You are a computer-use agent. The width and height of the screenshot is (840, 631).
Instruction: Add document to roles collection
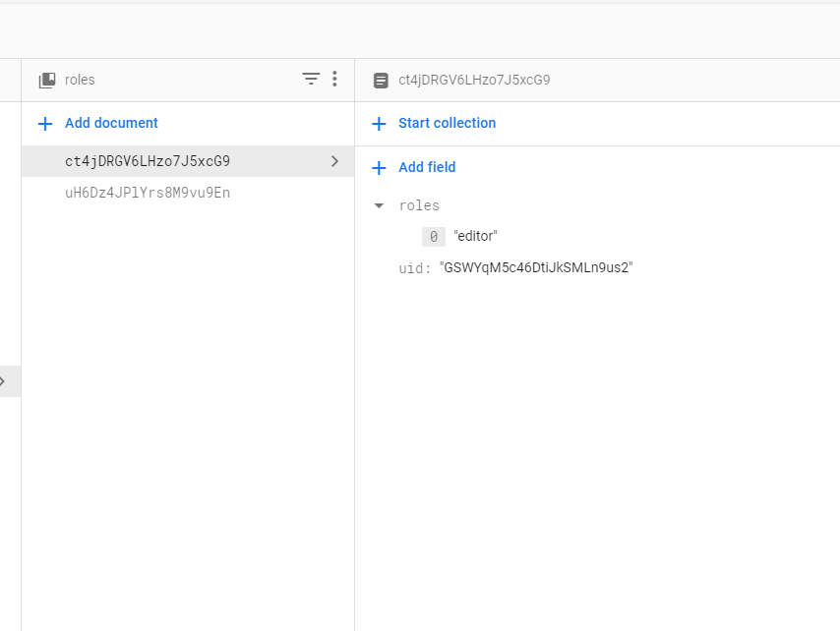tap(111, 123)
